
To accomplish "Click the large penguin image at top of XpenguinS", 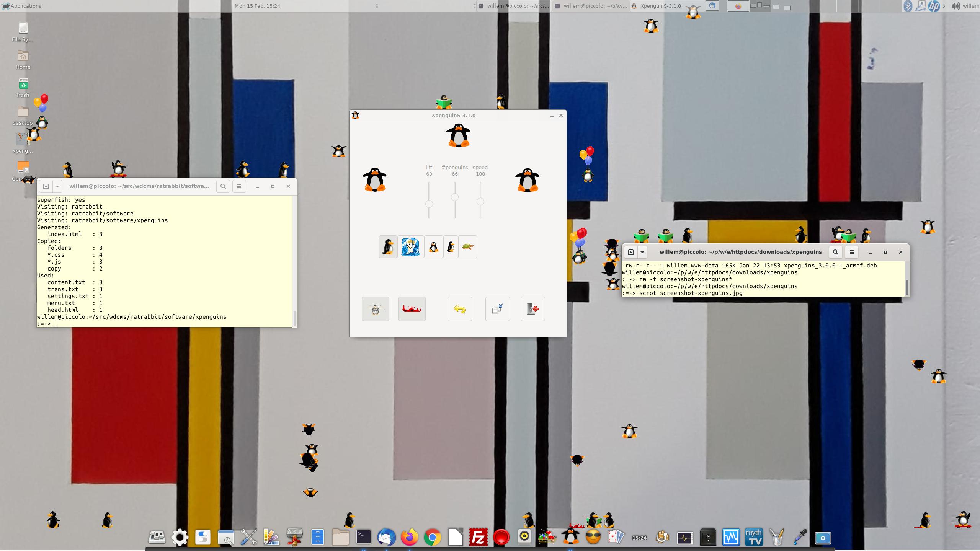I will (458, 135).
